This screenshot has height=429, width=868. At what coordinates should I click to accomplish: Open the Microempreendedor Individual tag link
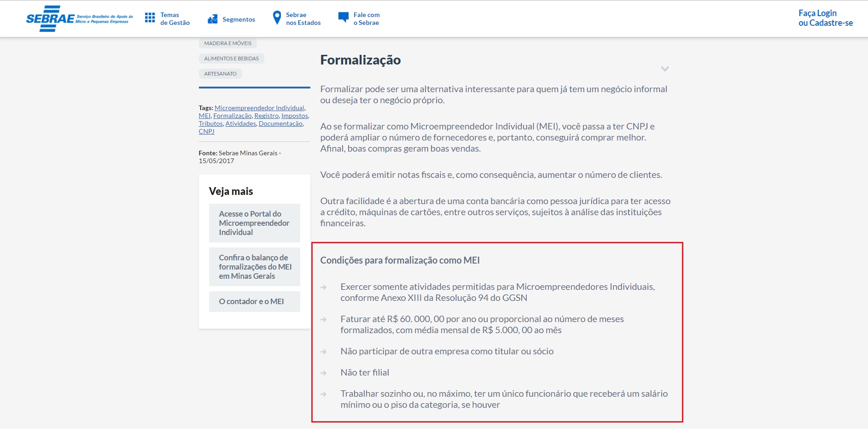(x=259, y=108)
